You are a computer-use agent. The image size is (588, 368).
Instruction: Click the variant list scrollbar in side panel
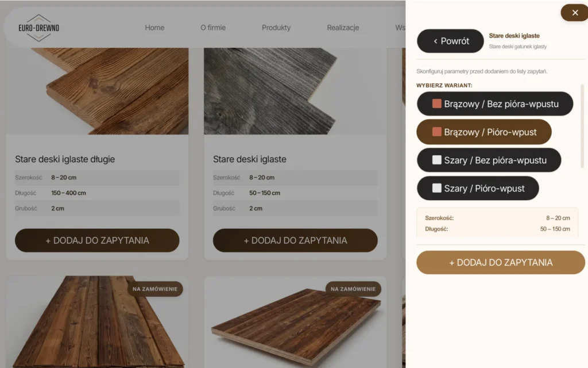[x=582, y=126]
